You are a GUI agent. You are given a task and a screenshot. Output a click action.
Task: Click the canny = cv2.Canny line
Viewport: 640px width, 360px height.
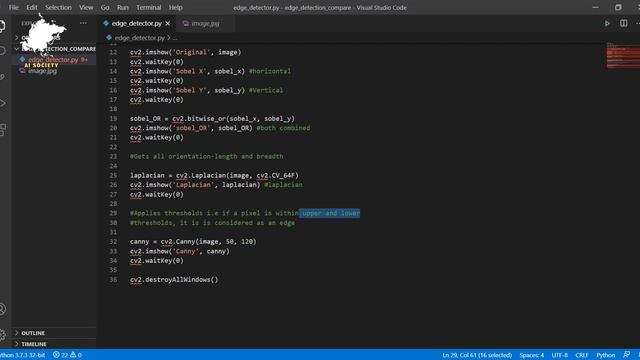193,242
